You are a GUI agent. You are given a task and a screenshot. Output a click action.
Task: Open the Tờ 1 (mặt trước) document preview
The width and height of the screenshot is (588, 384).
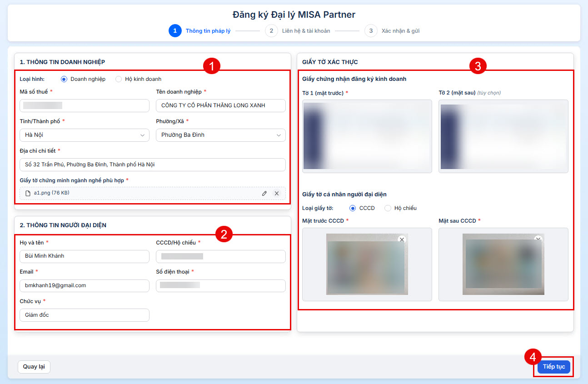coord(367,136)
